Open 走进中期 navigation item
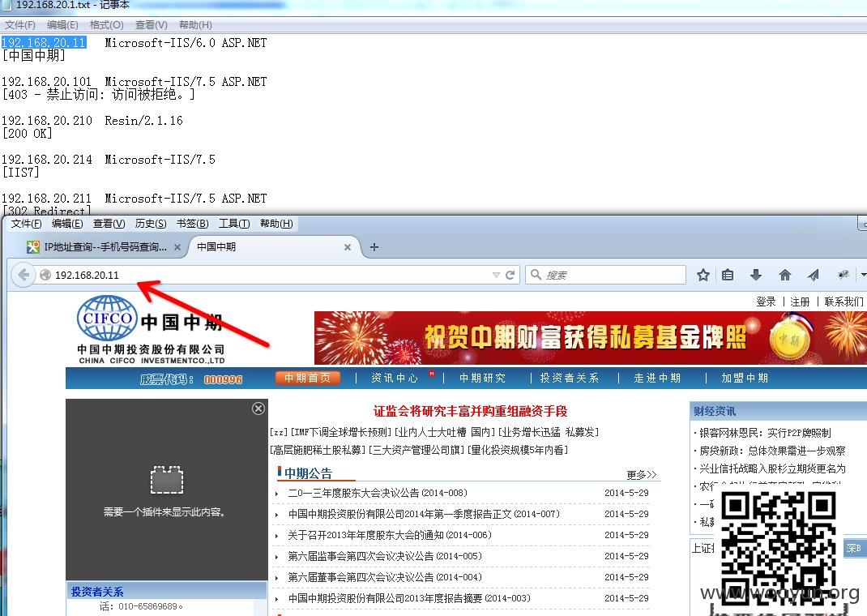Screen dimensions: 867x616 click(657, 378)
